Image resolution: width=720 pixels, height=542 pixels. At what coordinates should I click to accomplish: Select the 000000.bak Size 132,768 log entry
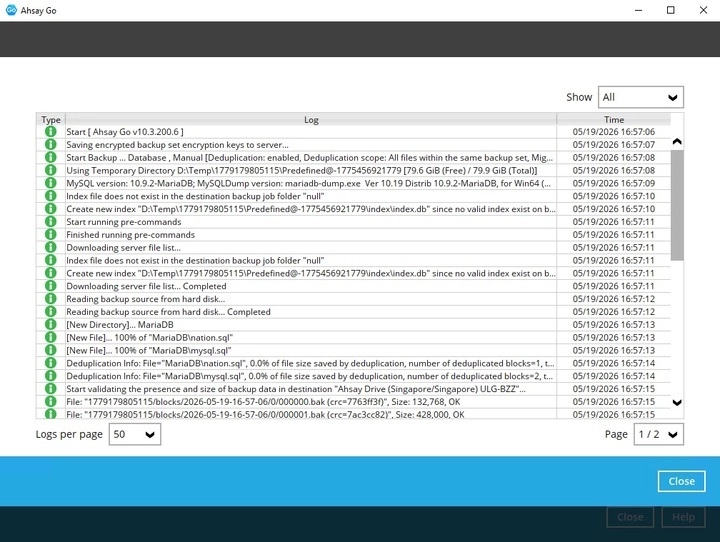[x=311, y=402]
